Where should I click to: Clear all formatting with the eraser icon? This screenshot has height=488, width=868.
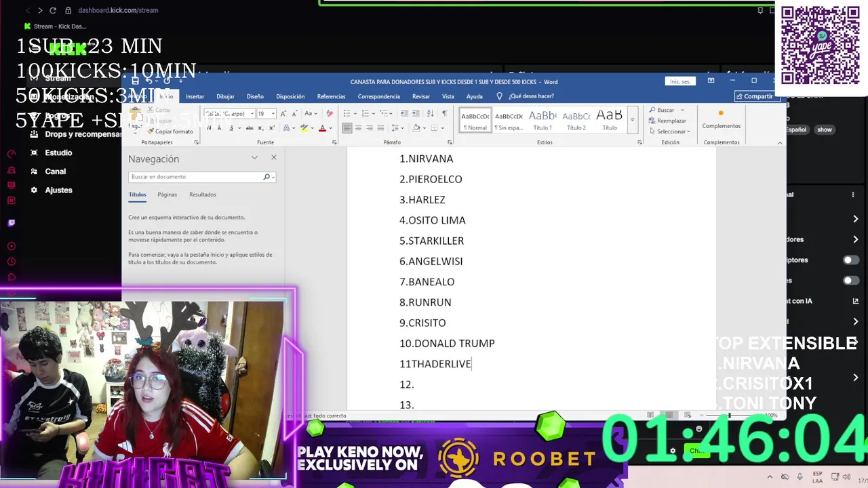coord(330,114)
